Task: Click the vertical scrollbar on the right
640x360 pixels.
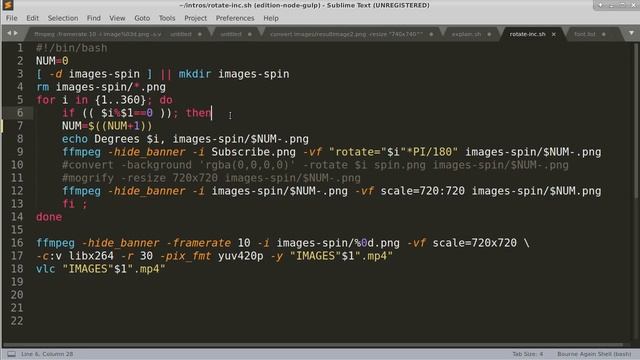Action: click(636, 122)
